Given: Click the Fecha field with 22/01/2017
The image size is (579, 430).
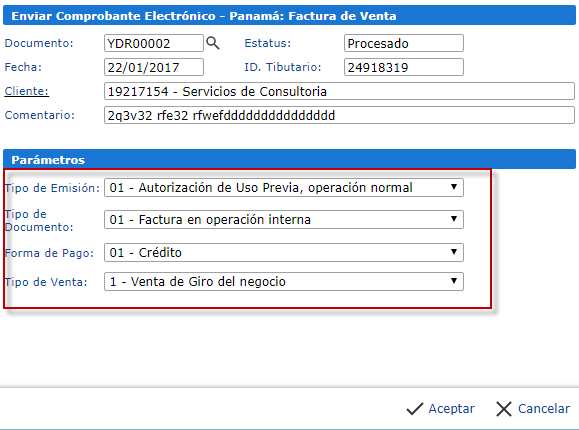Looking at the screenshot, I should [154, 67].
